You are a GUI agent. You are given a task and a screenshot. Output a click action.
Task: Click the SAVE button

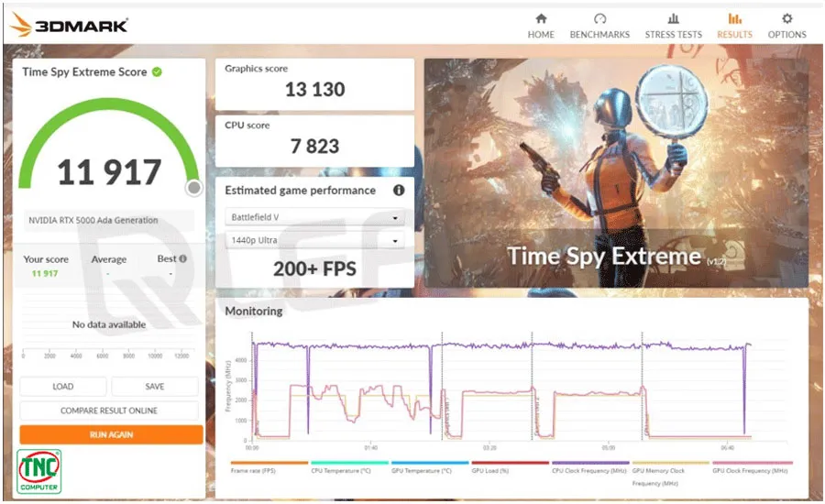click(x=155, y=386)
